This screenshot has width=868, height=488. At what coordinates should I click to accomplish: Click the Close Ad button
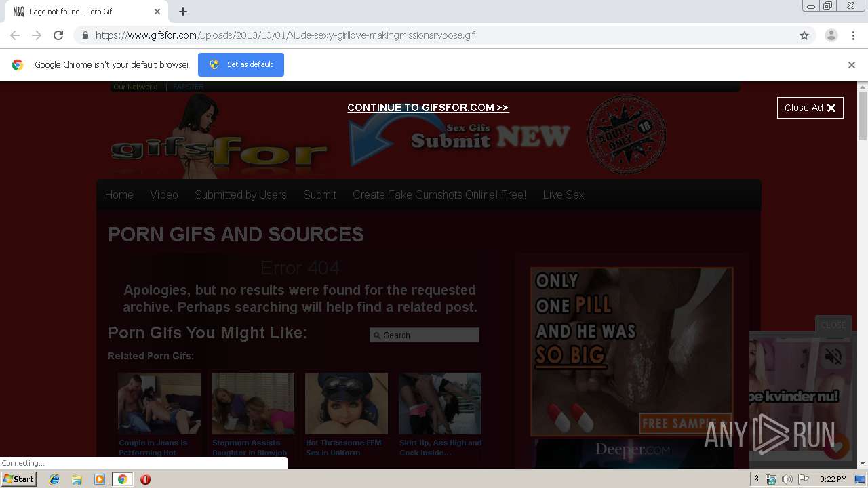[x=810, y=108]
